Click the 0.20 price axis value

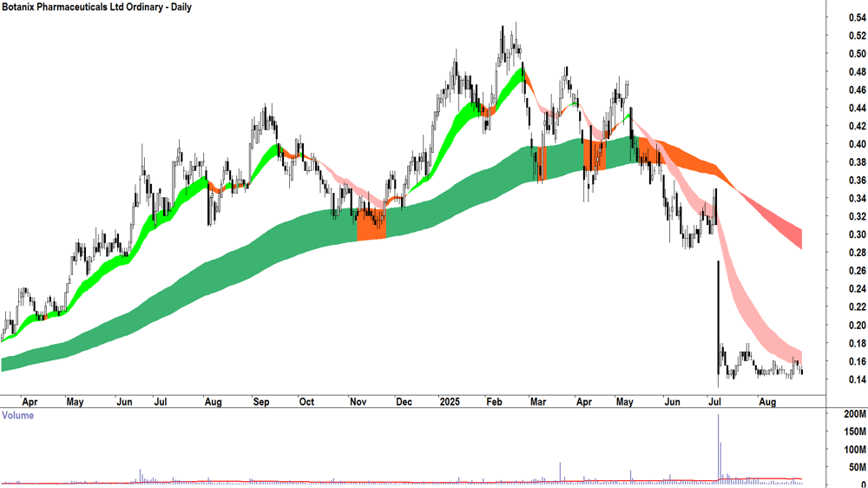(857, 325)
